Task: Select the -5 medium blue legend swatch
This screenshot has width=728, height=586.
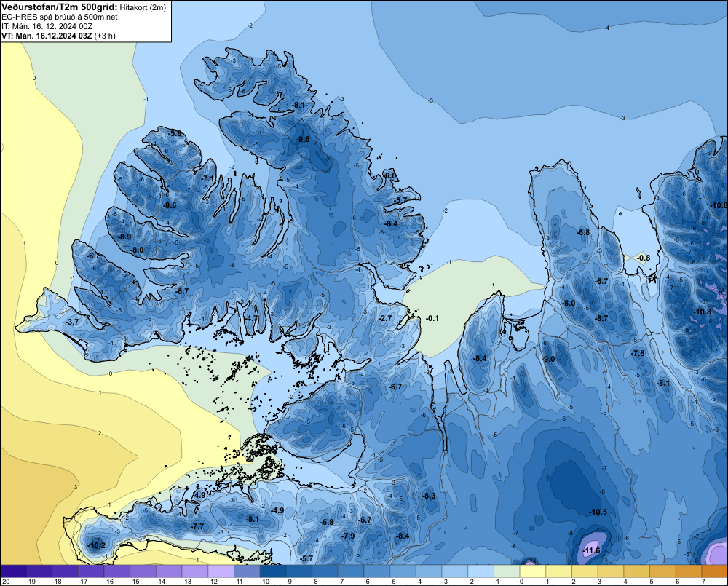Action: 403,571
